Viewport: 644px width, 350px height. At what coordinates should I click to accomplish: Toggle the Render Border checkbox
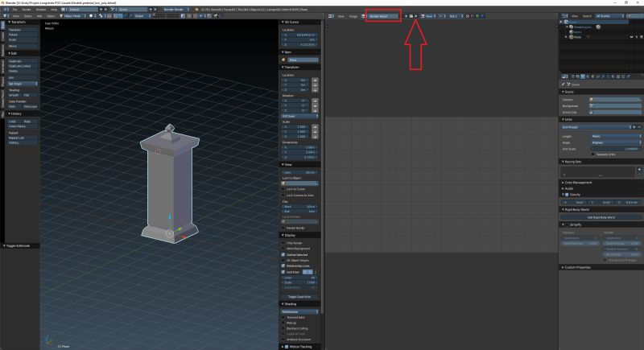click(x=283, y=228)
